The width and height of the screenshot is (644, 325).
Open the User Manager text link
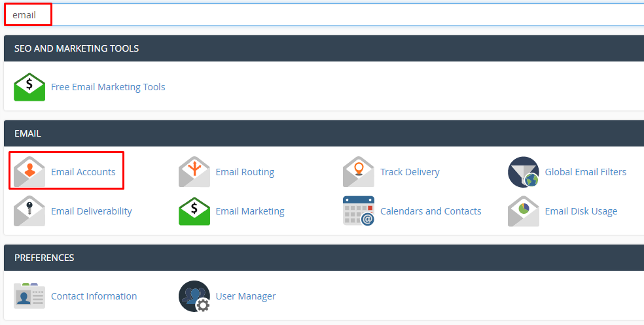[245, 296]
